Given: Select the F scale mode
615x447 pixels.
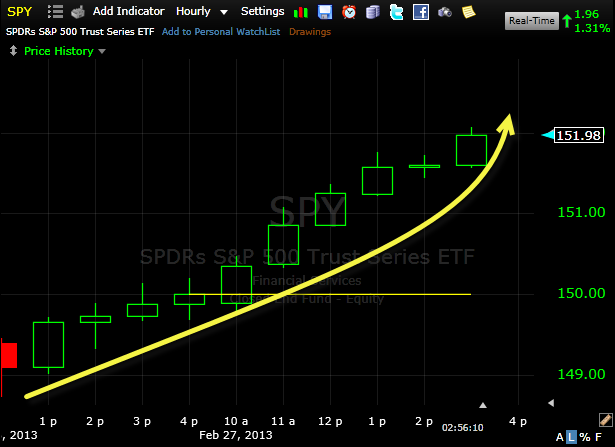Looking at the screenshot, I should point(598,437).
